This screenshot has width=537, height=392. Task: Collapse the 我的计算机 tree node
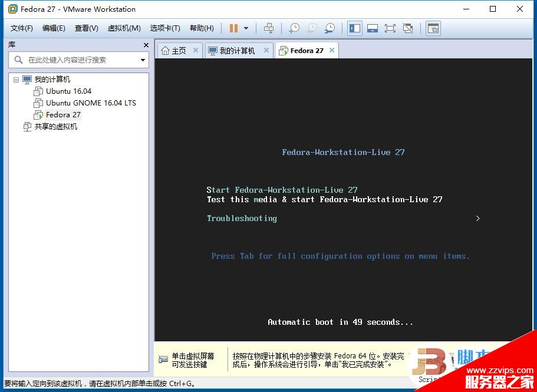tap(16, 80)
